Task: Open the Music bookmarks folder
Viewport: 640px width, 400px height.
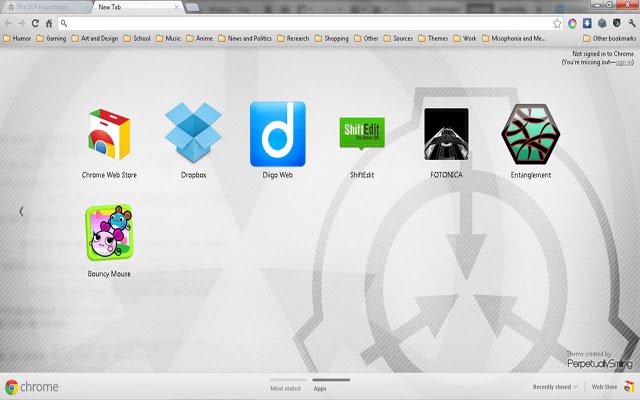Action: click(x=168, y=38)
